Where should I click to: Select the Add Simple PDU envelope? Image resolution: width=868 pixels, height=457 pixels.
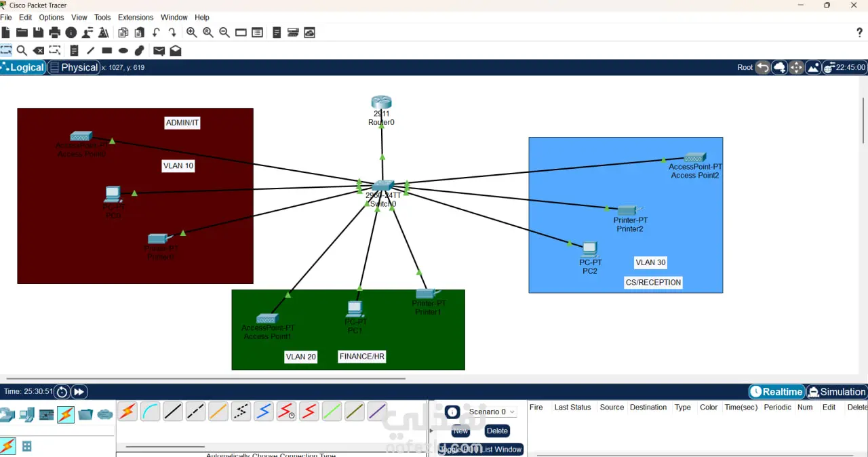tap(159, 50)
